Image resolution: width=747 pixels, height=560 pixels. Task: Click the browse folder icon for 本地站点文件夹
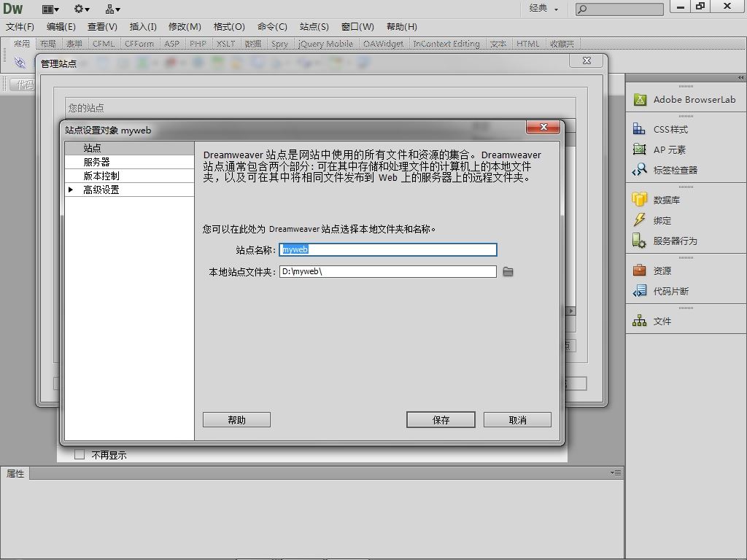(508, 272)
